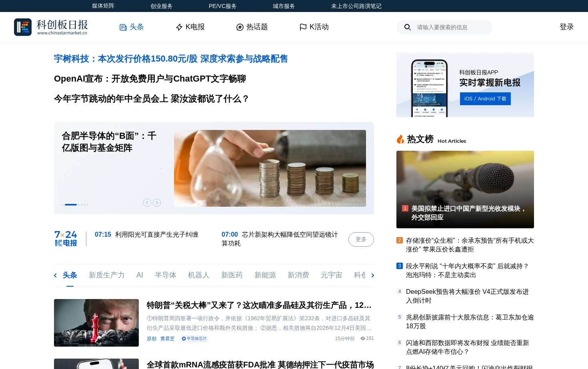Click the K活动 flag icon

tap(303, 27)
